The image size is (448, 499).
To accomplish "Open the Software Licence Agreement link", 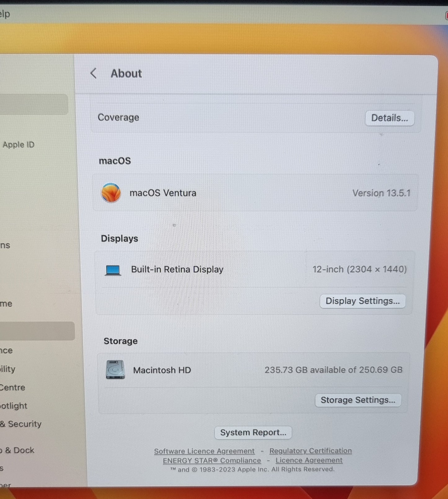I will (204, 451).
